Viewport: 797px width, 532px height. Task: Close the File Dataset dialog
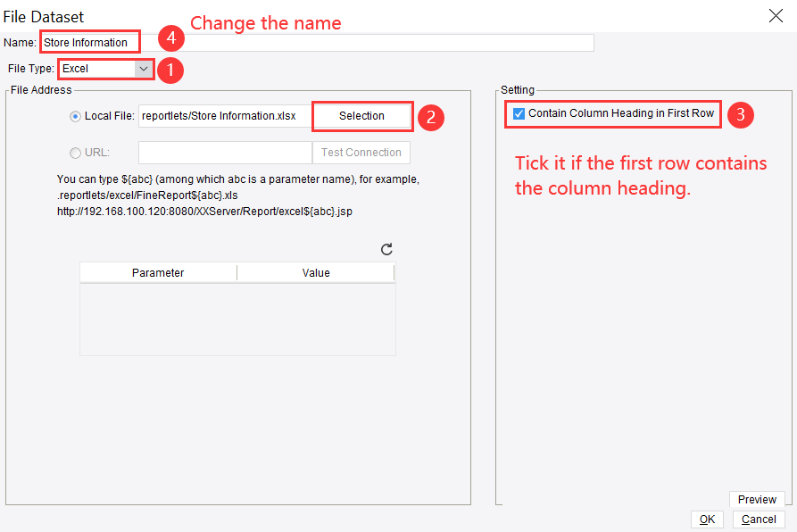[x=776, y=15]
